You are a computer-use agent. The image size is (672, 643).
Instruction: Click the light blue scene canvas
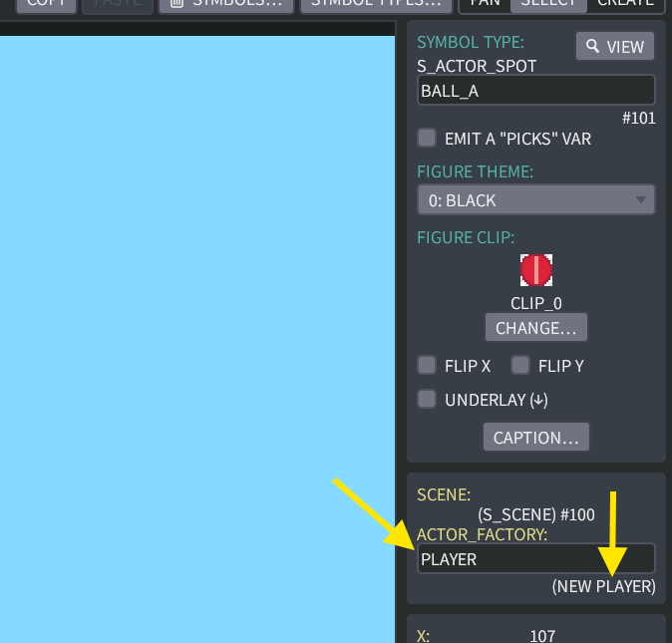197,338
